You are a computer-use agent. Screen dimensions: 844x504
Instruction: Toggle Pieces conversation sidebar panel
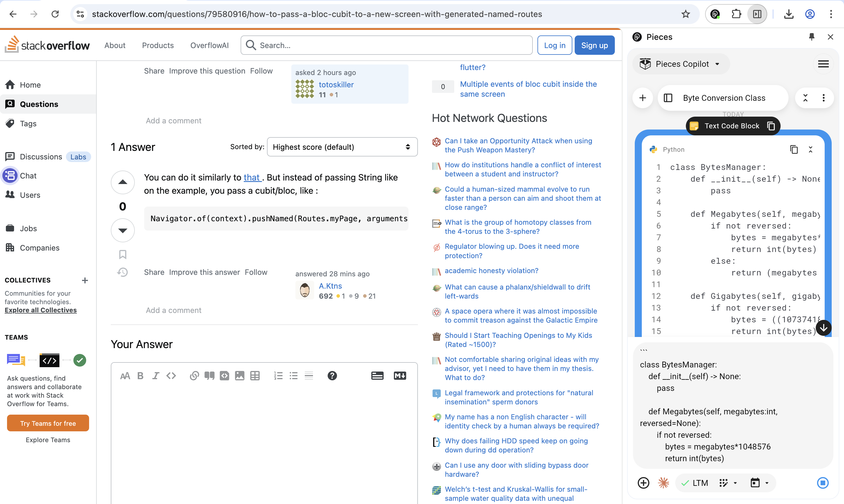(668, 98)
